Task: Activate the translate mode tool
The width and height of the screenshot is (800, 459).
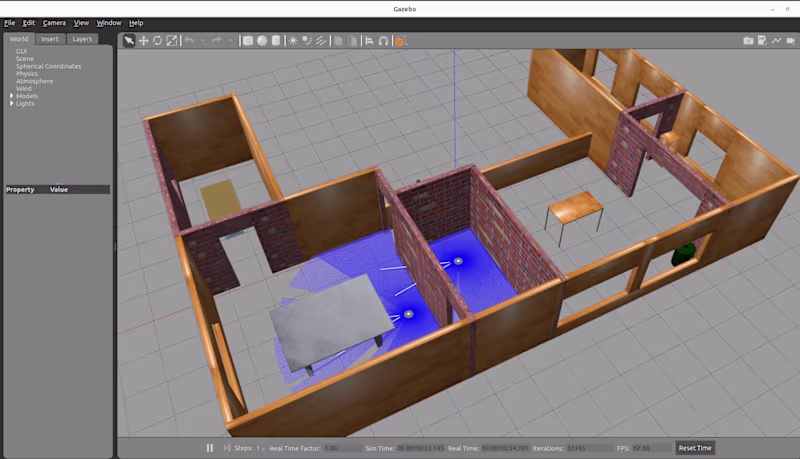Action: [x=143, y=41]
